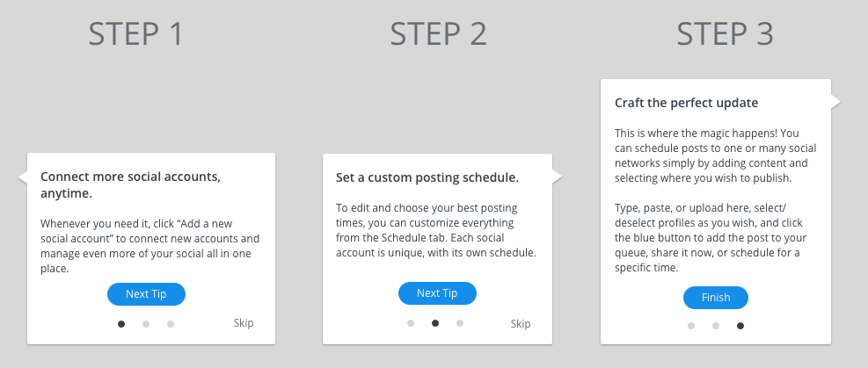Click Next Tip in the Connect accounts card
This screenshot has height=368, width=868.
tap(146, 294)
